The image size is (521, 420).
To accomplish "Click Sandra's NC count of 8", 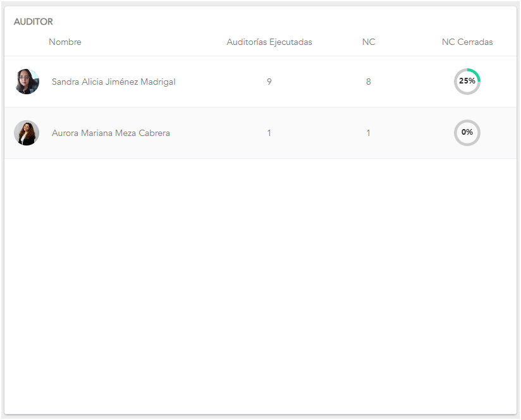I will tap(369, 82).
